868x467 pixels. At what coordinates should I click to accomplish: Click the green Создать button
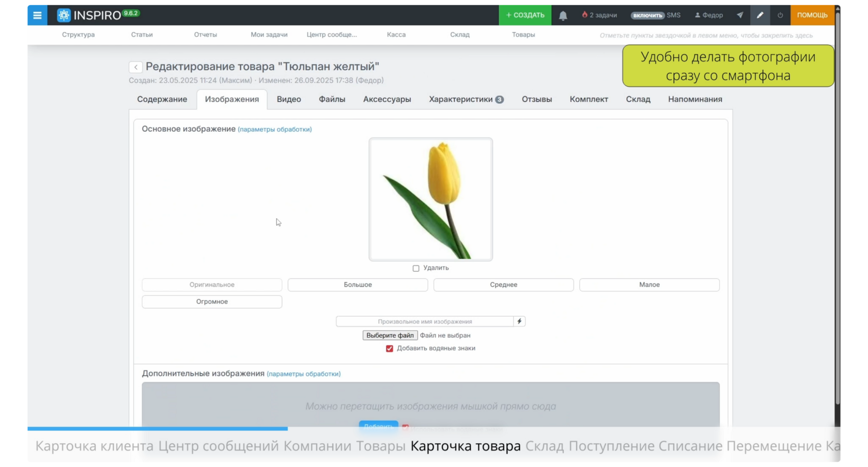tap(525, 15)
